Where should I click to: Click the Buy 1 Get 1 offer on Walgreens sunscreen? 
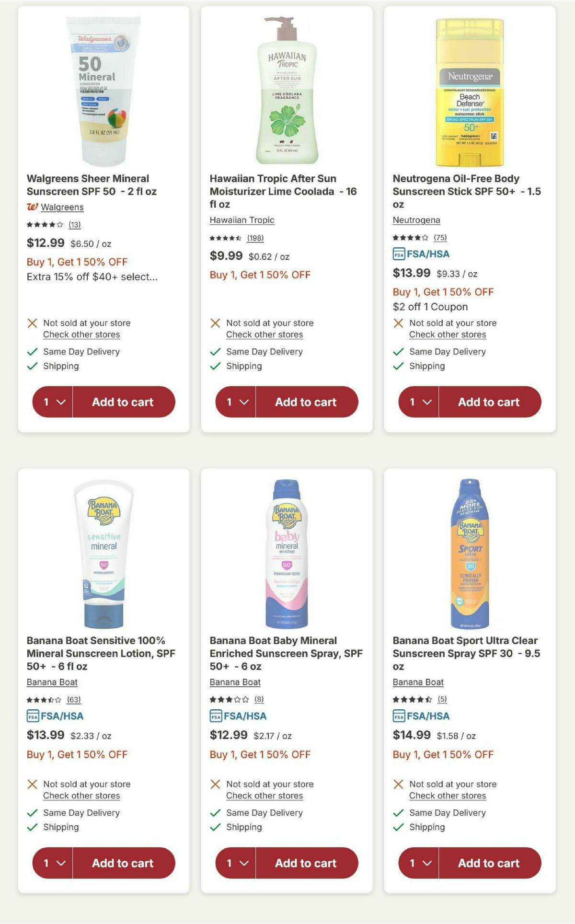pos(77,262)
